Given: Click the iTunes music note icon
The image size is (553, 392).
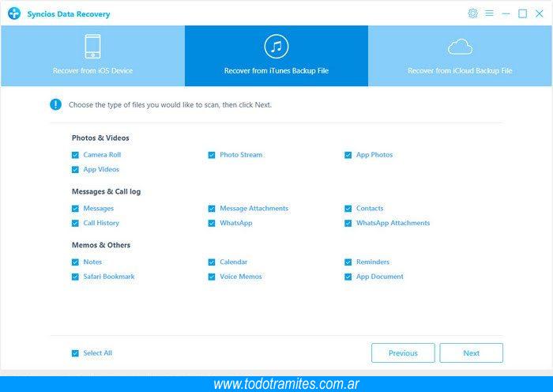Looking at the screenshot, I should pyautogui.click(x=276, y=47).
